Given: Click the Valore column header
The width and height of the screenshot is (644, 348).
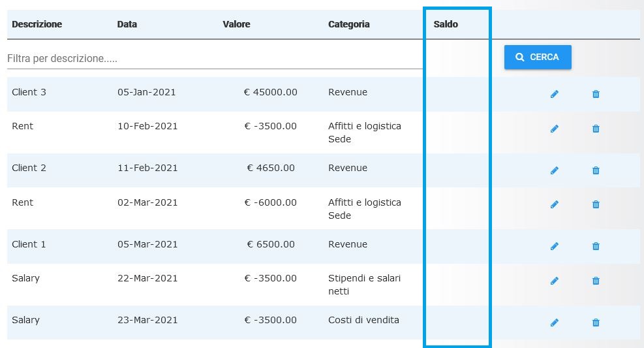Looking at the screenshot, I should [236, 25].
